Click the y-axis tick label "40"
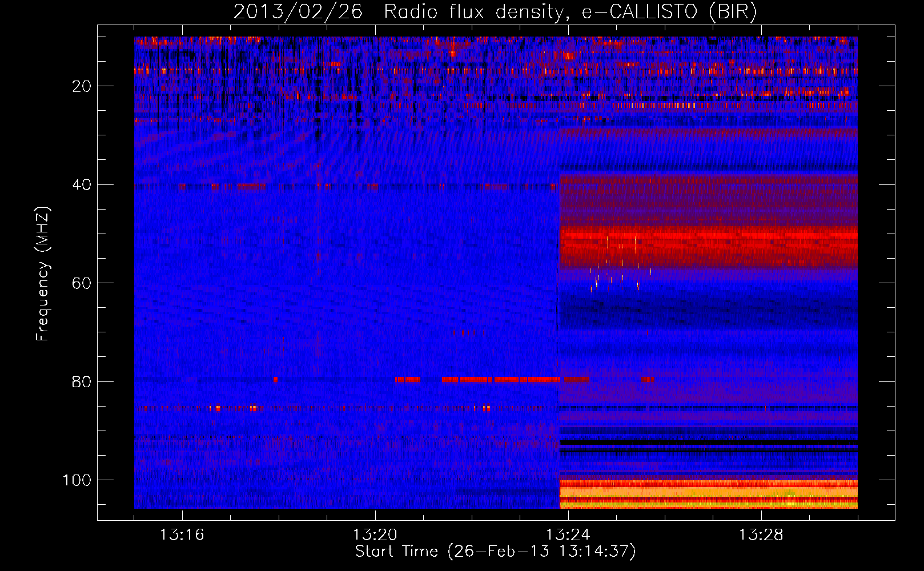Screen dimensions: 924x571 point(82,185)
